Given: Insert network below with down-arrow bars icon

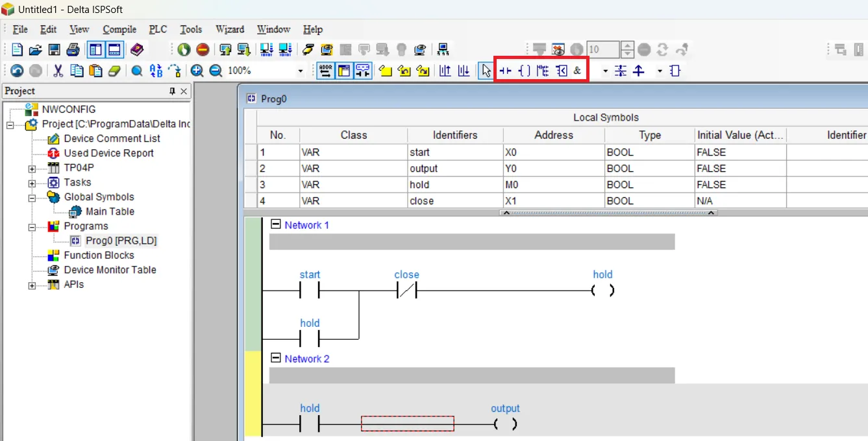Looking at the screenshot, I should (x=464, y=71).
